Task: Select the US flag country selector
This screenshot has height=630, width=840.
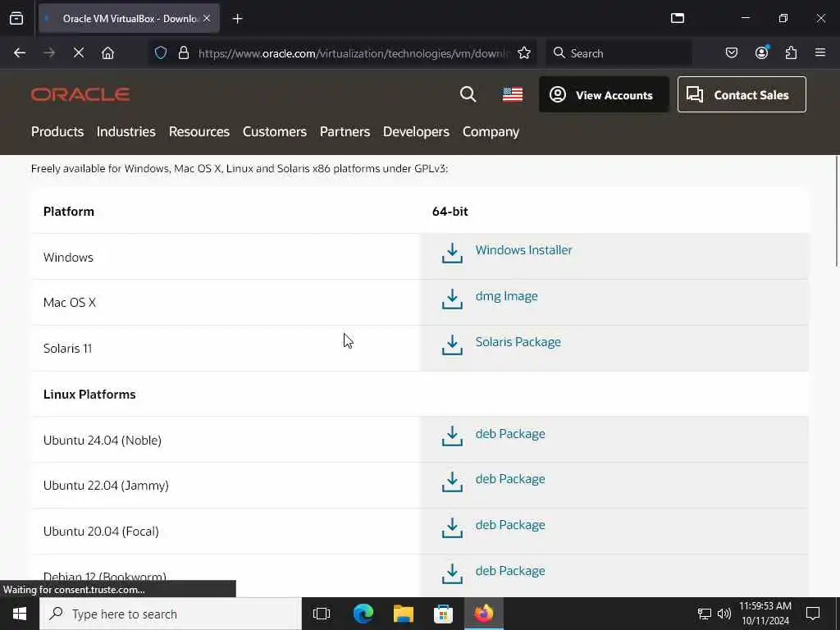Action: click(512, 95)
